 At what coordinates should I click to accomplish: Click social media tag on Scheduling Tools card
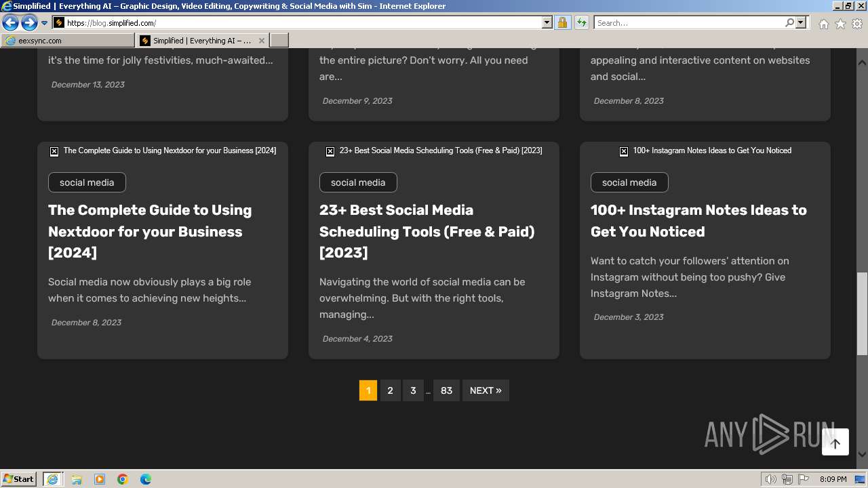(x=358, y=182)
